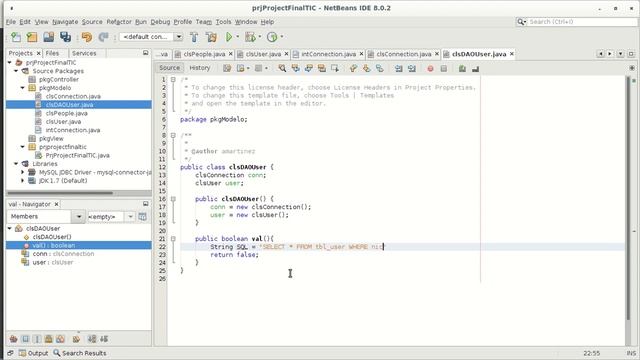The width and height of the screenshot is (640, 360).
Task: Open the Debug menu
Action: tap(160, 22)
